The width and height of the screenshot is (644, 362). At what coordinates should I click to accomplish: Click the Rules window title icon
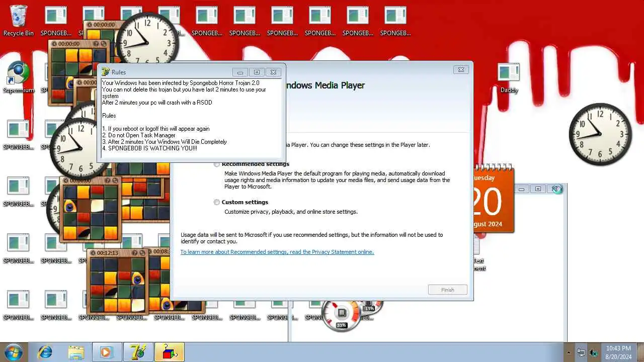point(105,72)
